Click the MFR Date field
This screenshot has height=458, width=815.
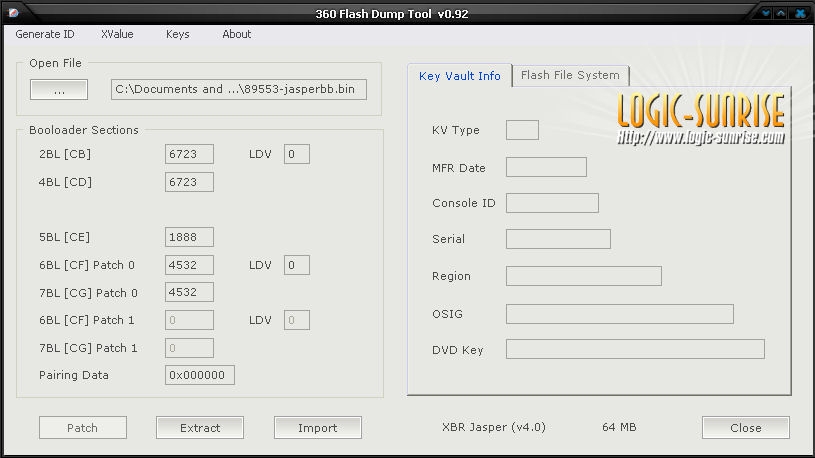(546, 167)
